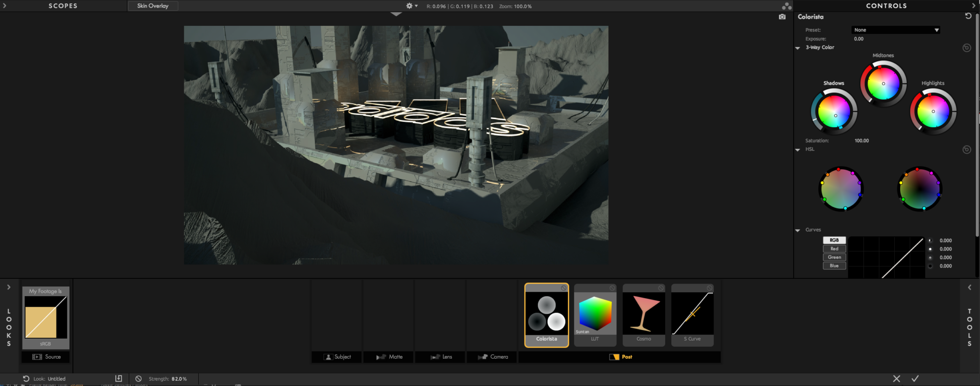Switch to the Matte stage
This screenshot has height=386, width=980.
click(x=389, y=357)
